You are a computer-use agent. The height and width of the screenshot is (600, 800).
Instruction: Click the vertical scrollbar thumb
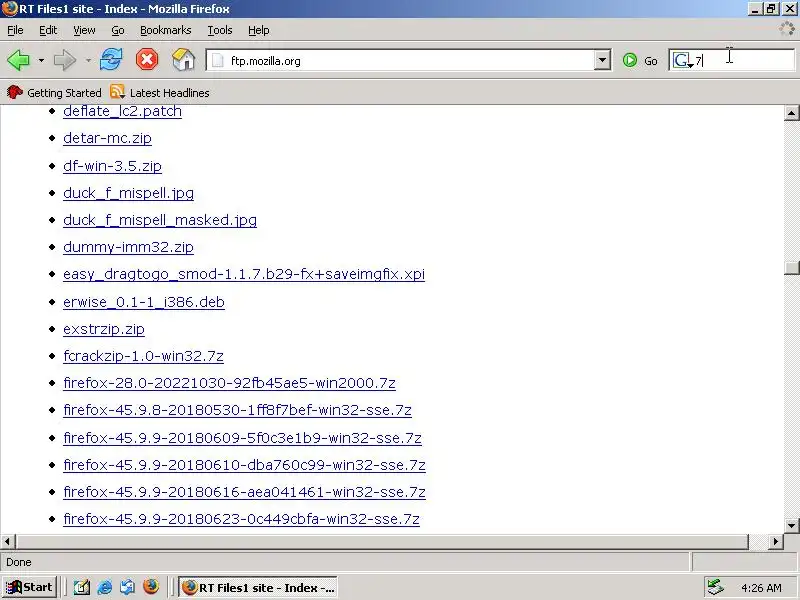(x=791, y=268)
